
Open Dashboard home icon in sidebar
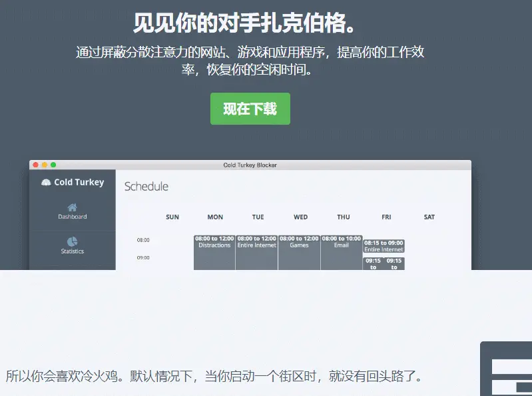73,207
